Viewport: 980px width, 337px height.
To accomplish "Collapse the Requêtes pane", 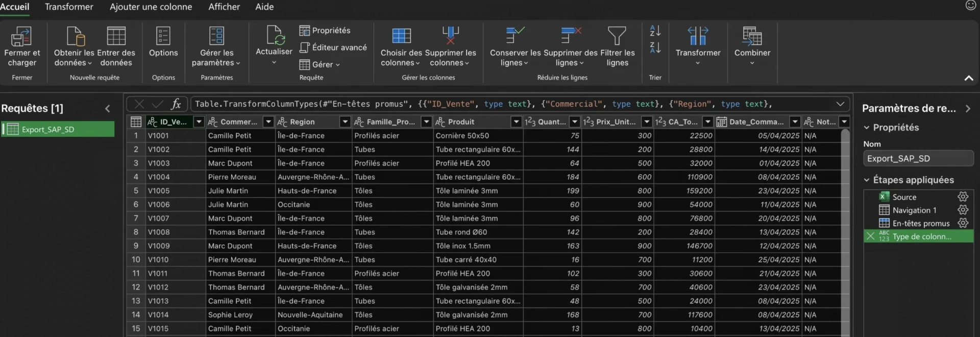I will pos(108,108).
